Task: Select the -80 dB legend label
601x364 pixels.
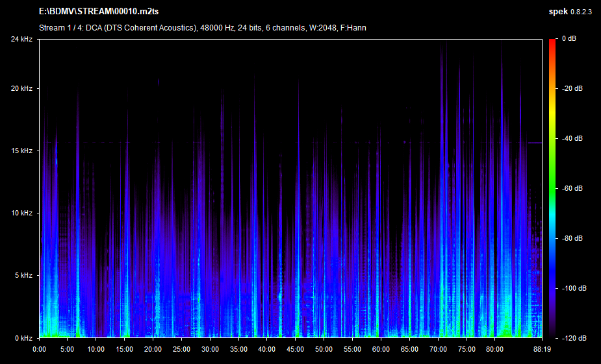Action: [574, 238]
